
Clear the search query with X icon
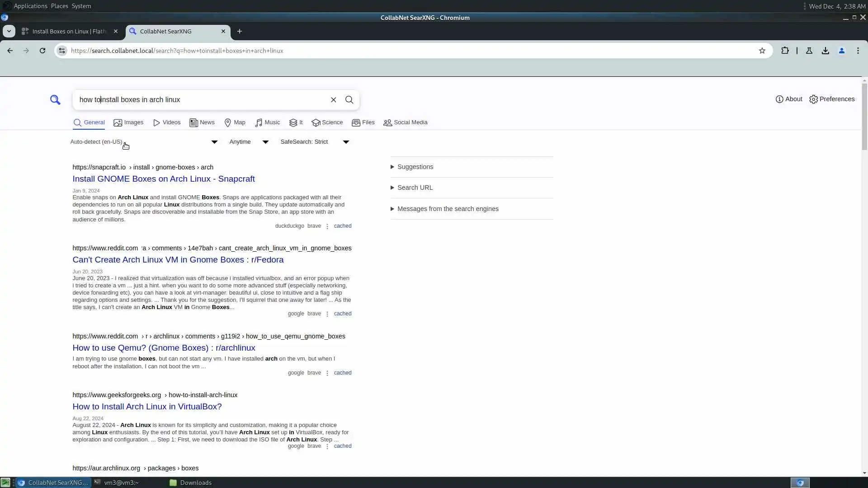[x=333, y=100]
